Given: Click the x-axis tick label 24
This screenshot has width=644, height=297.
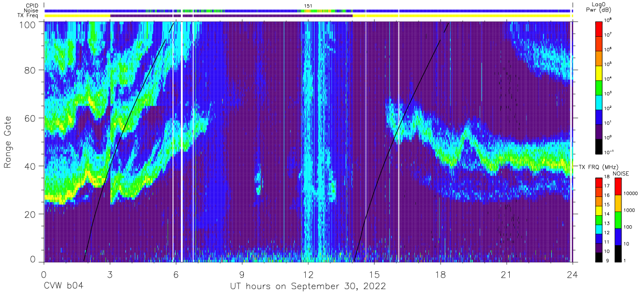Looking at the screenshot, I should tap(573, 274).
